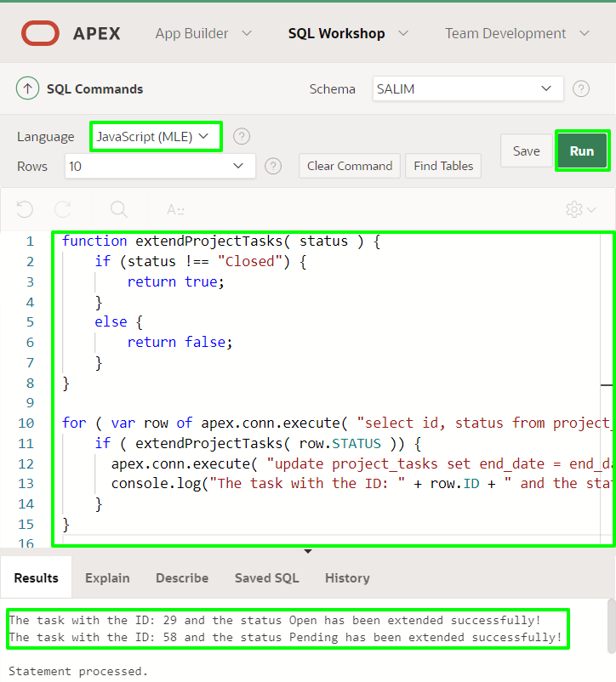
Task: Collapse editor using the small down triangle
Action: [308, 551]
